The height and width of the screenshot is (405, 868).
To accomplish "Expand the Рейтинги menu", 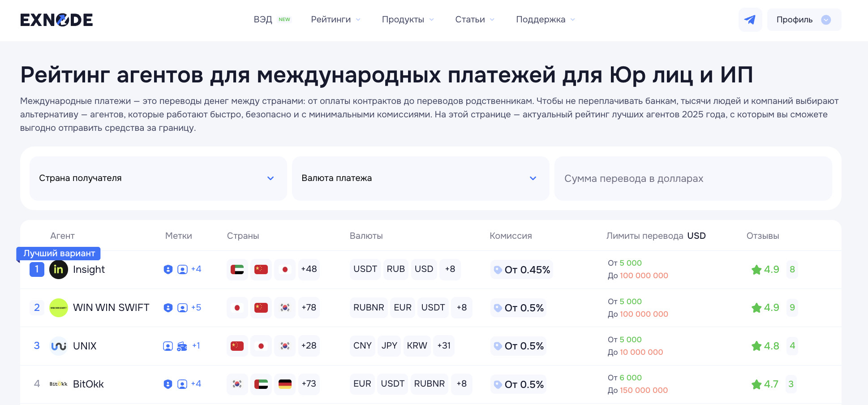I will pyautogui.click(x=335, y=20).
